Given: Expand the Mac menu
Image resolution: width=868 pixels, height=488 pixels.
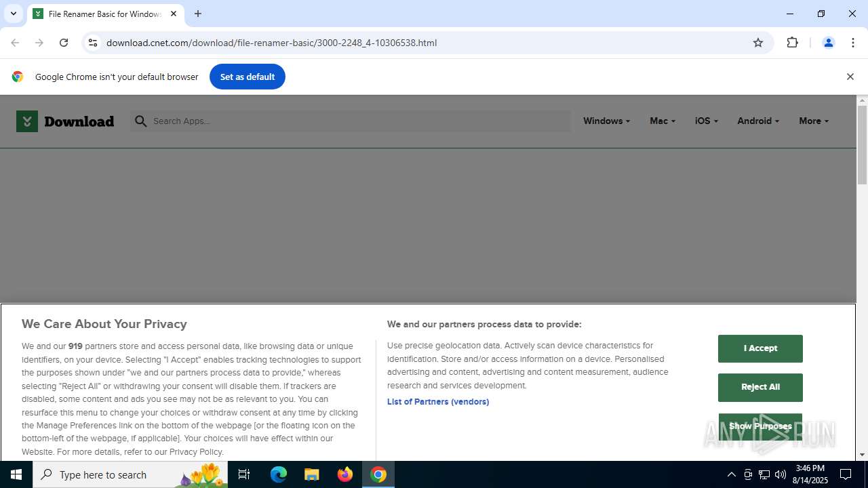Looking at the screenshot, I should (662, 121).
